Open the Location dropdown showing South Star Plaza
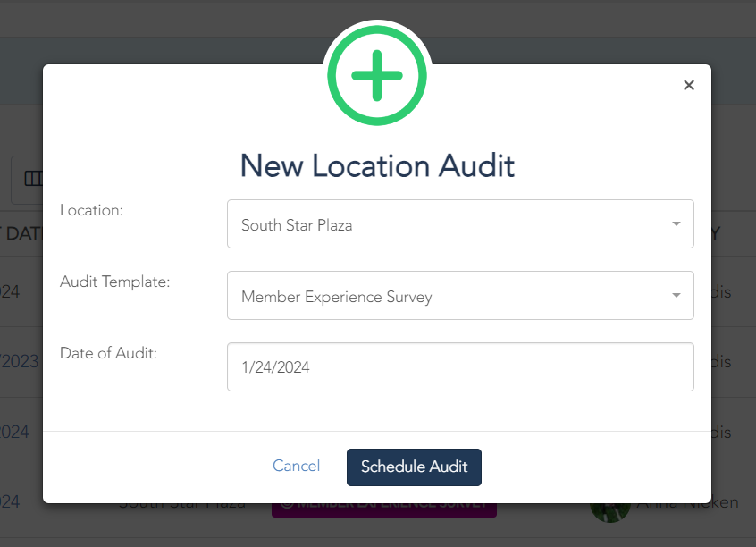The height and width of the screenshot is (547, 756). tap(460, 223)
